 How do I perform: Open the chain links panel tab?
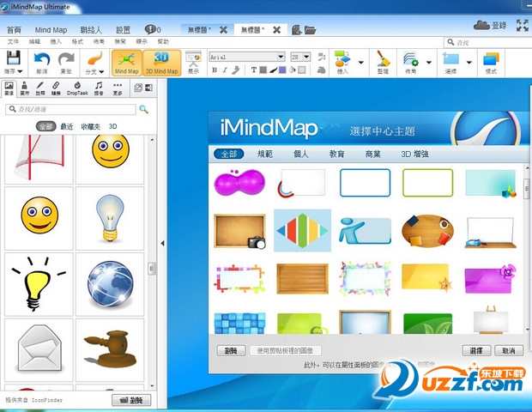(x=56, y=88)
